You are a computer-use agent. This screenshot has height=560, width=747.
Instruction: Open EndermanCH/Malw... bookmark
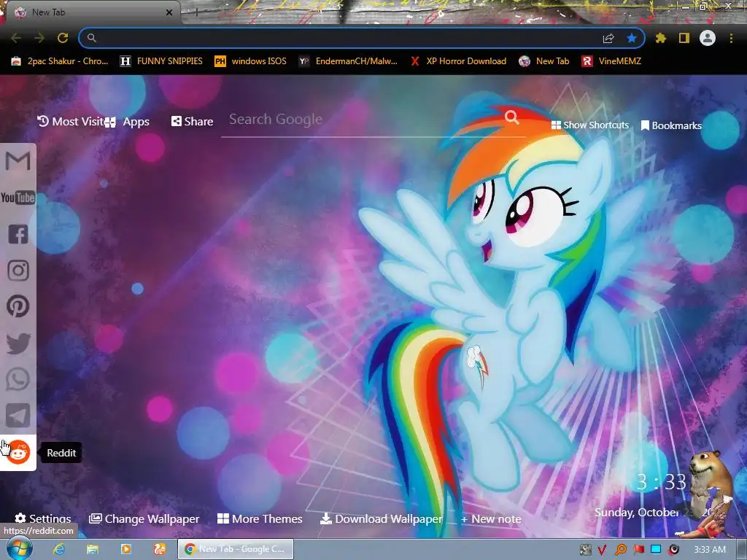click(x=348, y=61)
